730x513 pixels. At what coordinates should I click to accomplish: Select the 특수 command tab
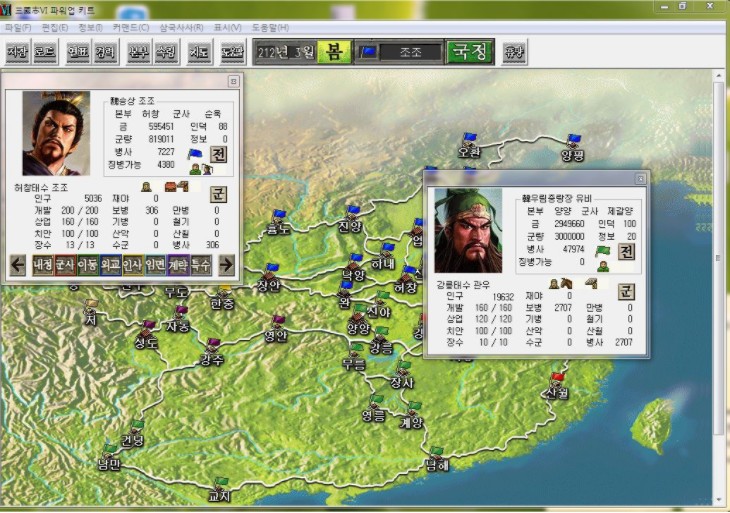(x=201, y=265)
